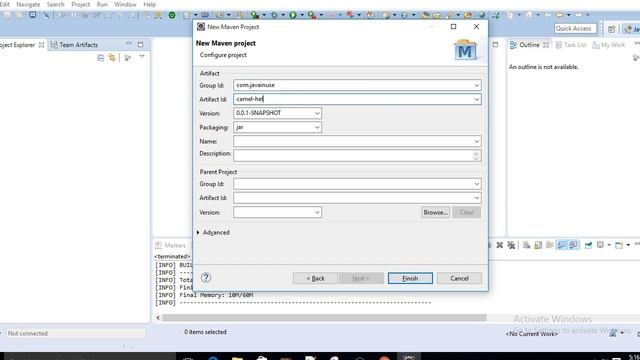
Task: Click the Browse... button
Action: coord(436,212)
